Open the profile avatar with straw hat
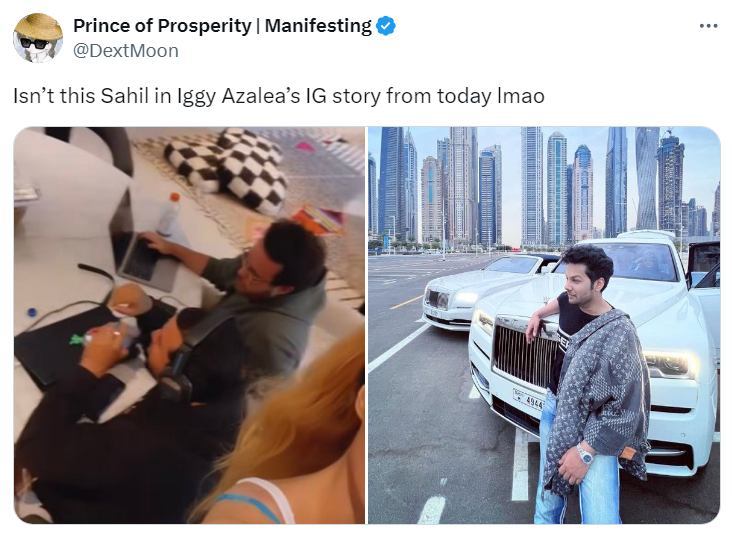The width and height of the screenshot is (732, 542). tap(38, 38)
